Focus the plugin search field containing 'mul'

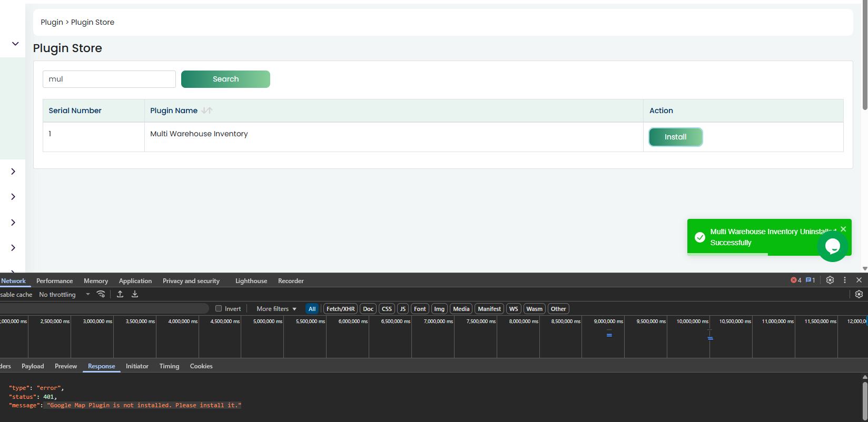point(109,79)
